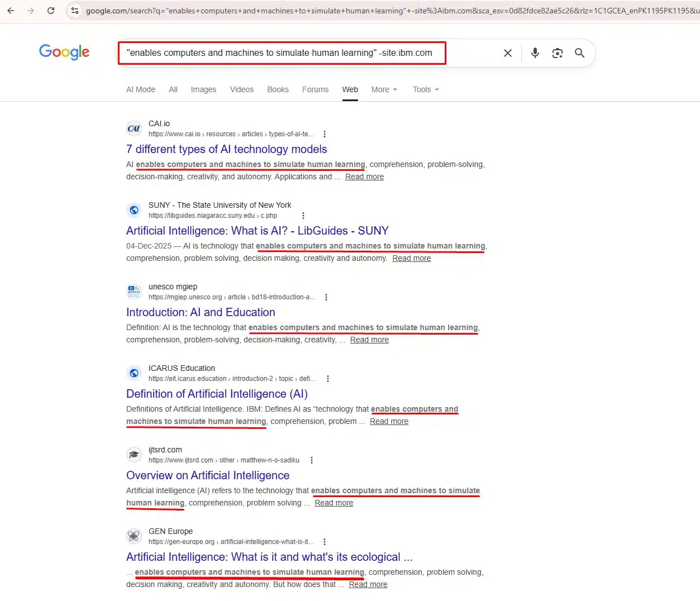The image size is (700, 601).
Task: Click the 'ijtsrd.com' site name text
Action: tap(165, 450)
